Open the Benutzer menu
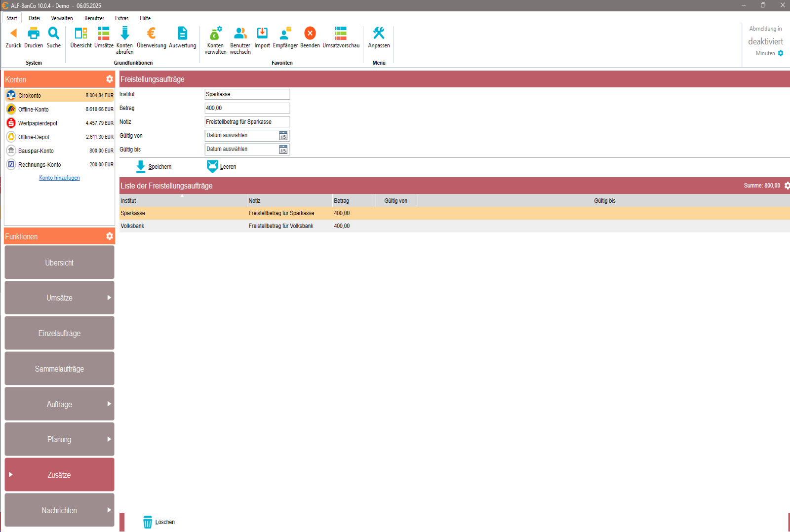 pyautogui.click(x=94, y=18)
